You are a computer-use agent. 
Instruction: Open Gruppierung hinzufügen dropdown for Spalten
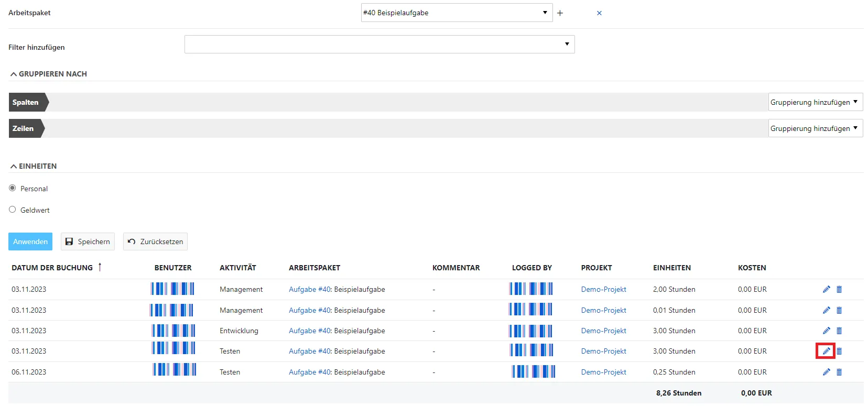(x=815, y=102)
